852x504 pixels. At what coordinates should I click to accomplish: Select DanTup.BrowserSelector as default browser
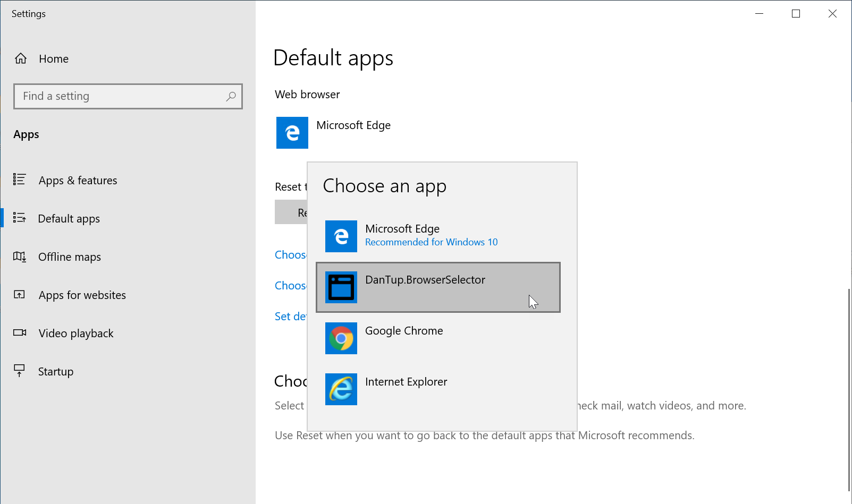[438, 287]
